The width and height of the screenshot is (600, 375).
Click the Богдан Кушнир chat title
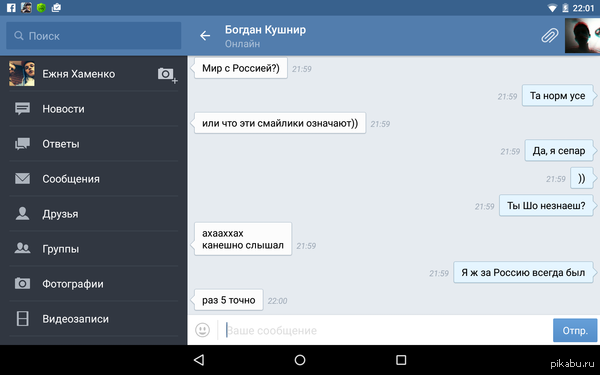[x=265, y=30]
